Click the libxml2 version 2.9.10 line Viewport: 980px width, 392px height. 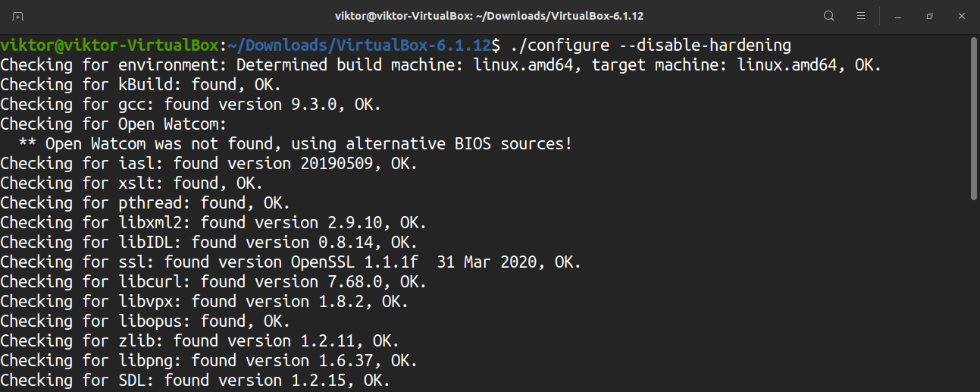tap(212, 223)
